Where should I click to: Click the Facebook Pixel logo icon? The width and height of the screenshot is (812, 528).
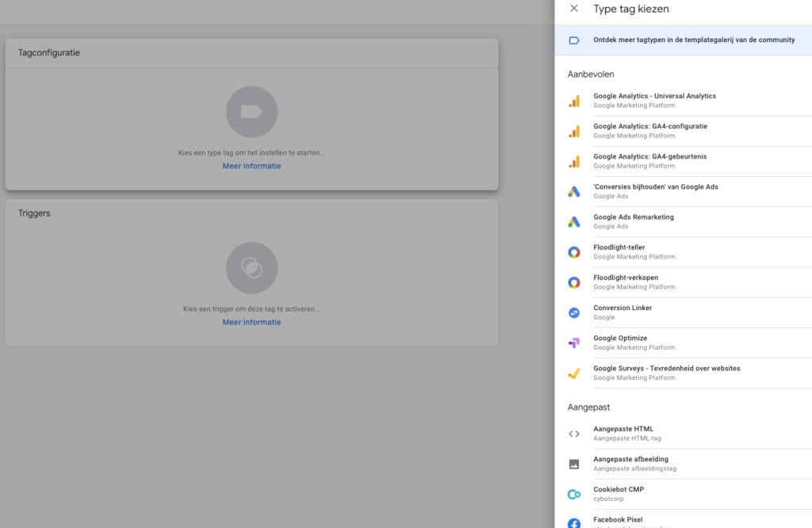click(x=574, y=523)
